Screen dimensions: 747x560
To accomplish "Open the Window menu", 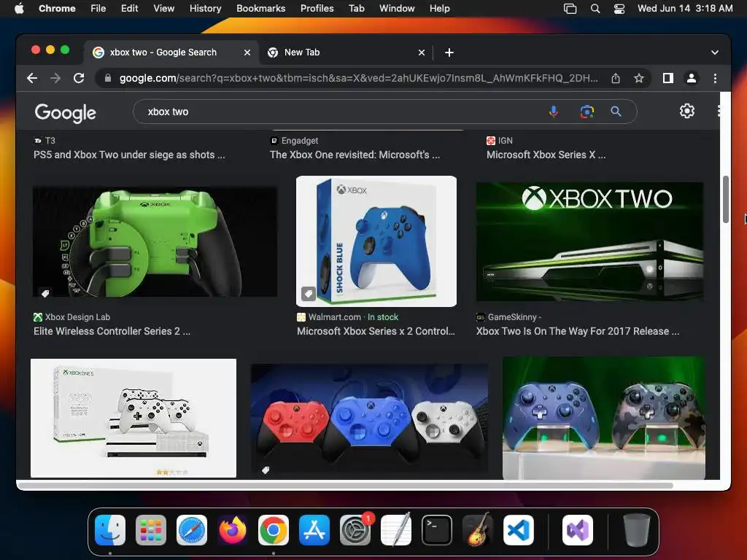I will pyautogui.click(x=397, y=8).
